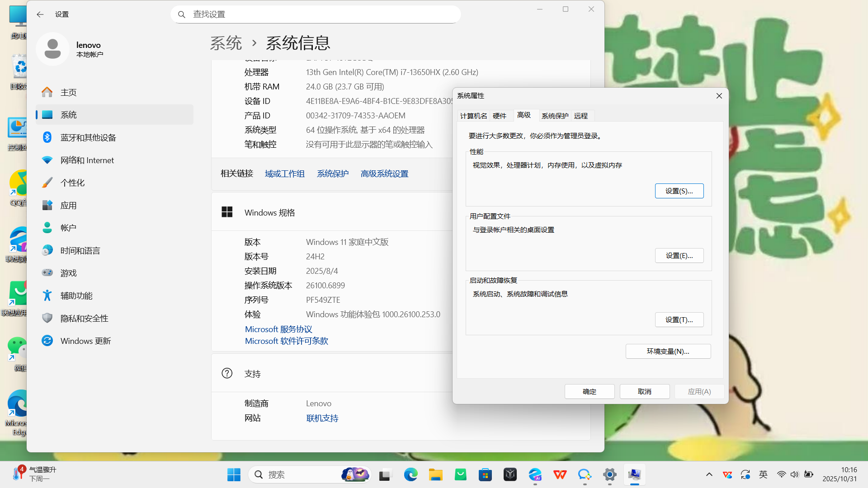
Task: Click 设置(S) under 性能
Action: tap(679, 191)
